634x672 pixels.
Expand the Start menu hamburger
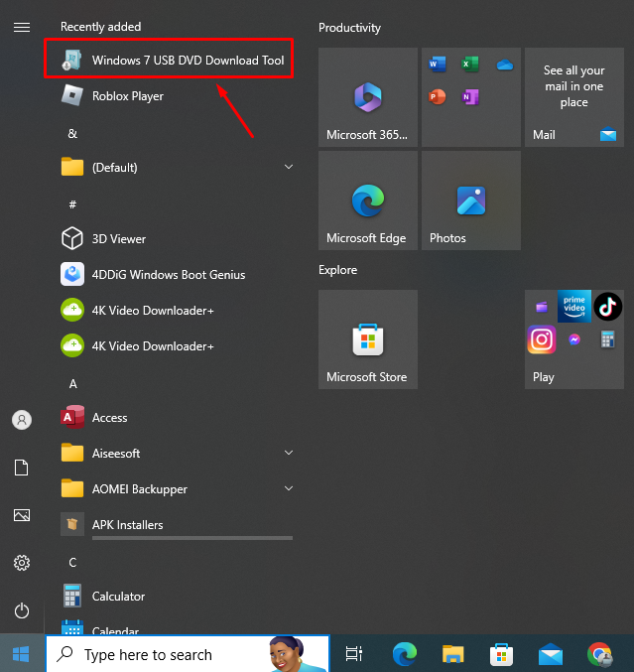(22, 28)
